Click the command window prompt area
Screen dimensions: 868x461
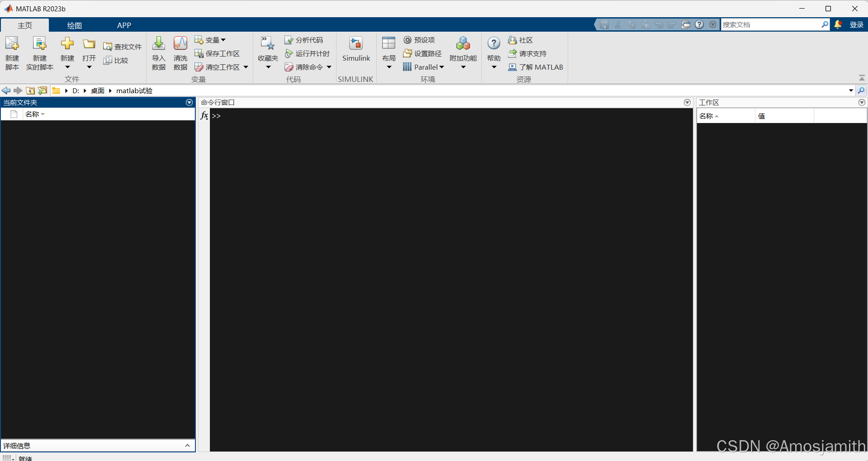(451, 279)
